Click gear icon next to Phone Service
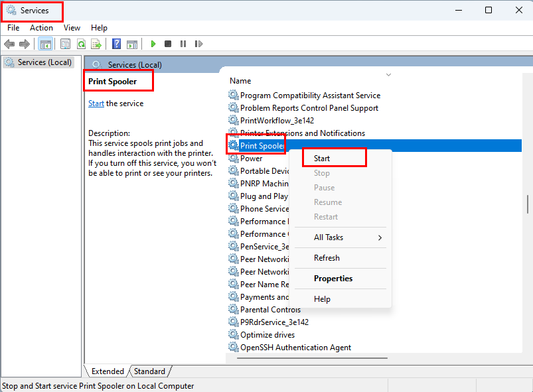The image size is (533, 392). 233,208
